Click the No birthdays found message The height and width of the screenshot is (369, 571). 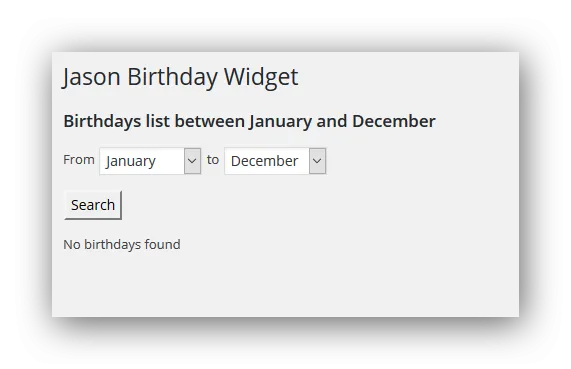tap(122, 244)
